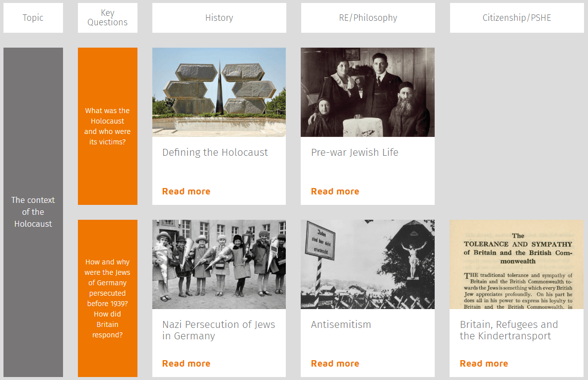Open the 'Defining the Holocaust' Read more link
The height and width of the screenshot is (380, 588).
coord(186,191)
